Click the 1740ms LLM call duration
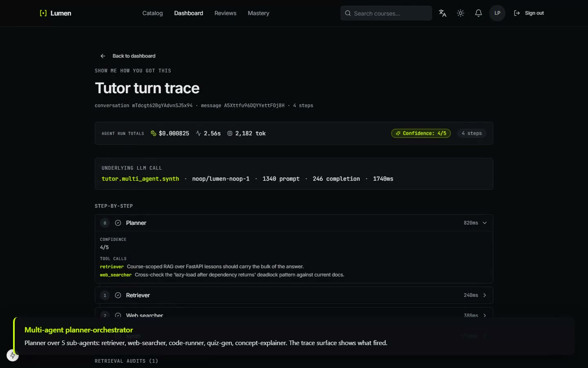 pos(383,179)
